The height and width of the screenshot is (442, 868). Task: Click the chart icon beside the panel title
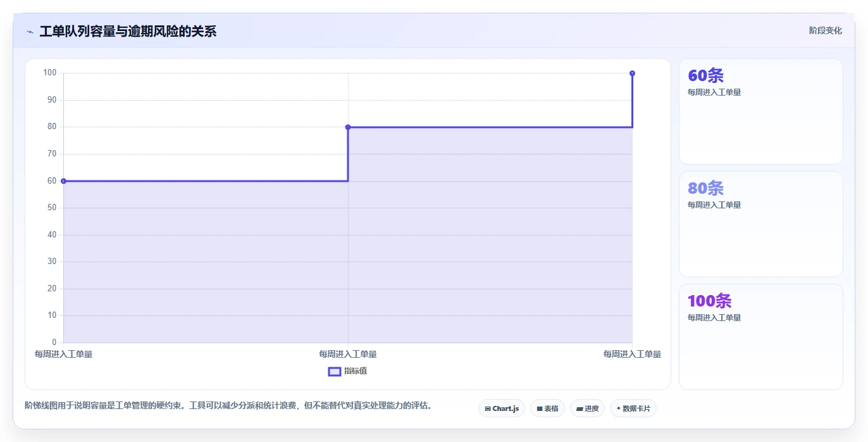[x=30, y=32]
